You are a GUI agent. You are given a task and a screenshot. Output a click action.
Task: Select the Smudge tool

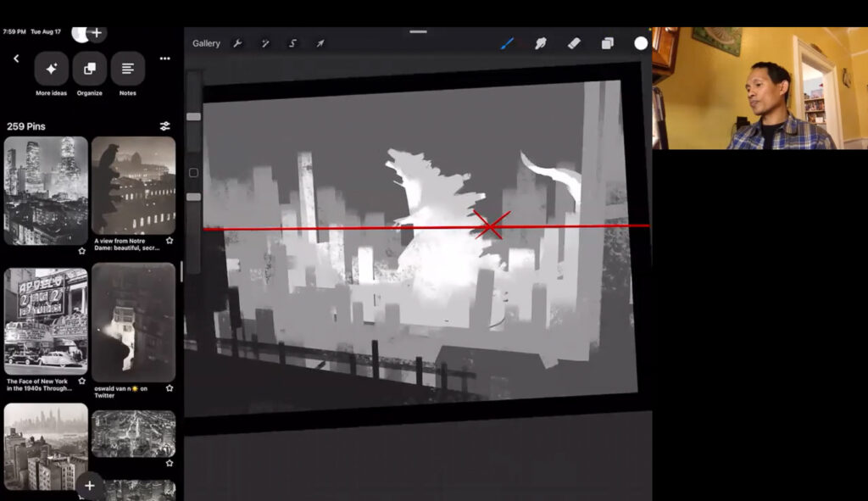(541, 43)
